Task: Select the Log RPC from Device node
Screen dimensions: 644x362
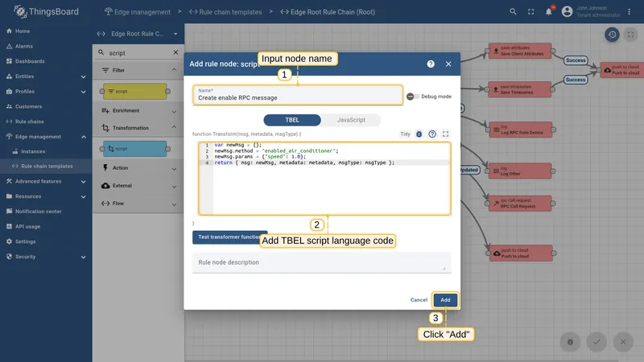Action: [520, 130]
